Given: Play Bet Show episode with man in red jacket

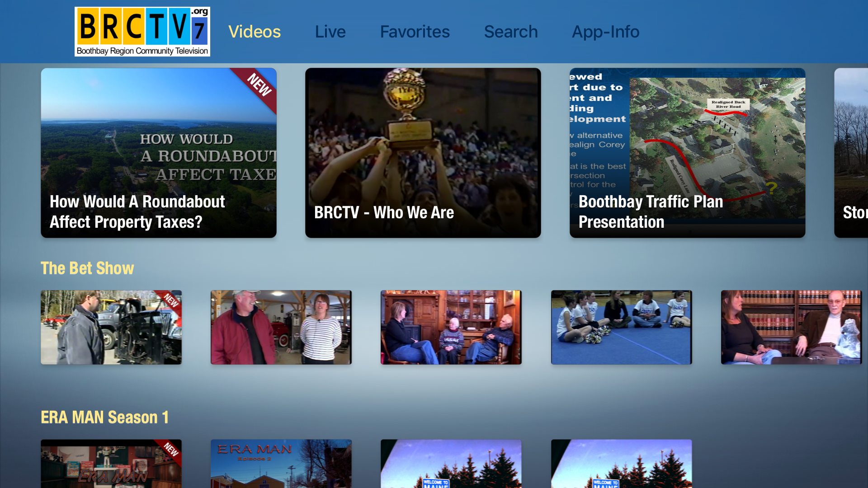Looking at the screenshot, I should pos(281,327).
